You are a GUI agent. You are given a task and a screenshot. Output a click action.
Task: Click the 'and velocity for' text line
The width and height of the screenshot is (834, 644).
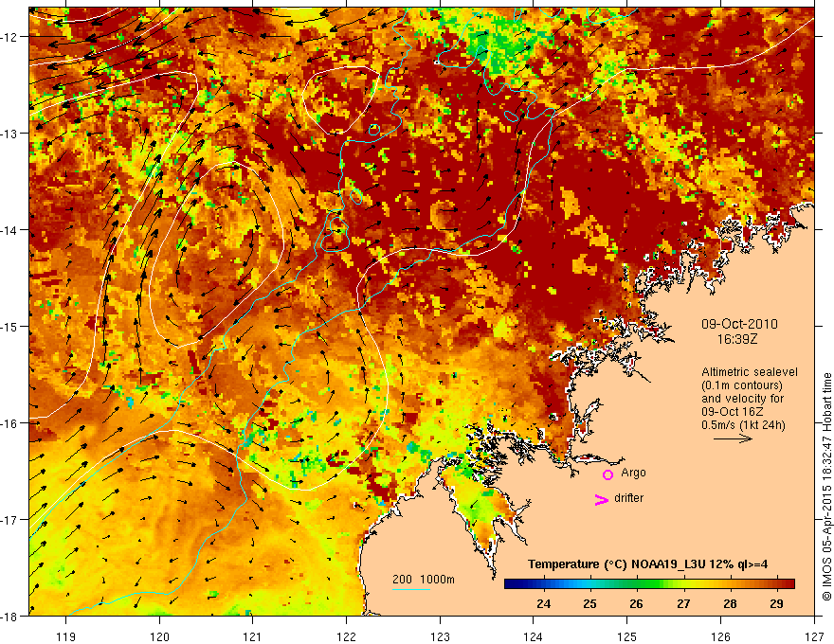[x=742, y=399]
